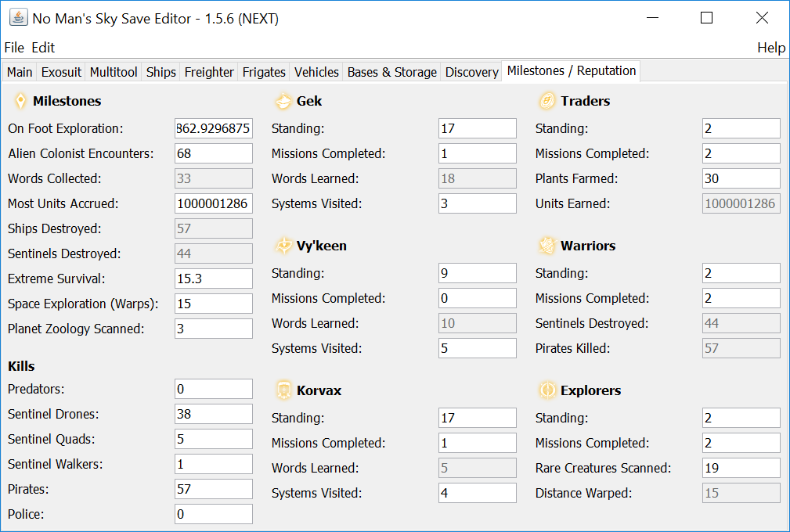This screenshot has height=532, width=790.
Task: Click the Java app icon in title bar
Action: coord(19,18)
